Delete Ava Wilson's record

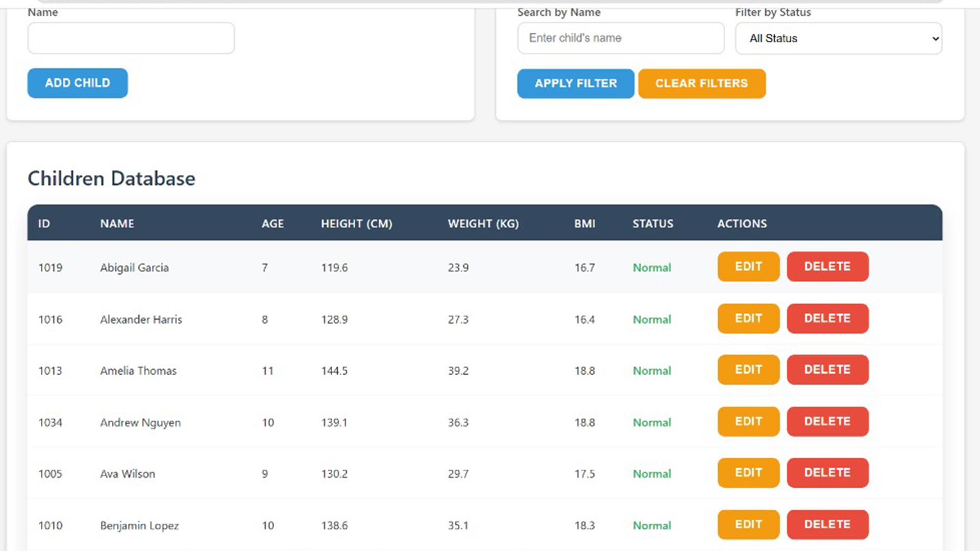[827, 473]
